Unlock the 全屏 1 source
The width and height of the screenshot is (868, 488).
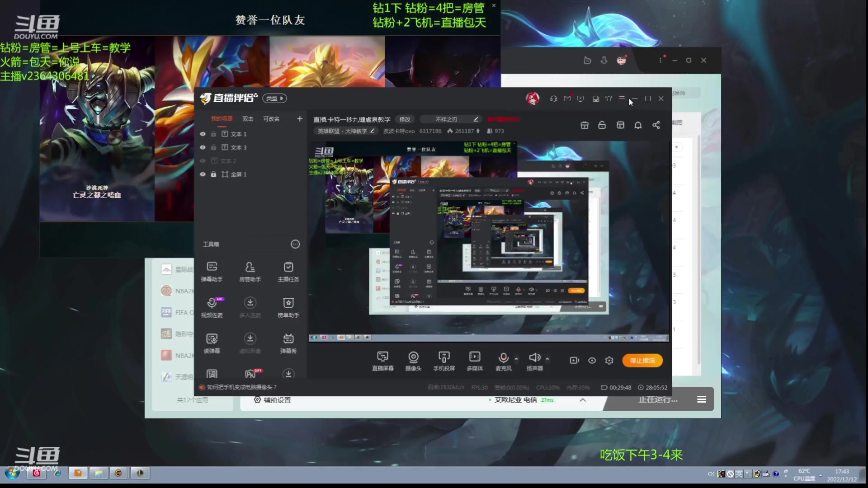coord(213,174)
